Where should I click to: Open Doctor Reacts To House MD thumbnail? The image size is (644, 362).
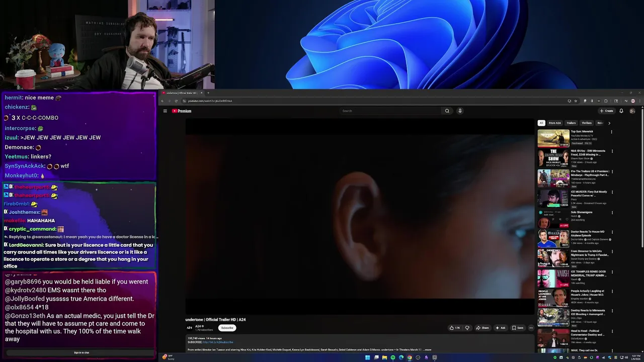[553, 238]
